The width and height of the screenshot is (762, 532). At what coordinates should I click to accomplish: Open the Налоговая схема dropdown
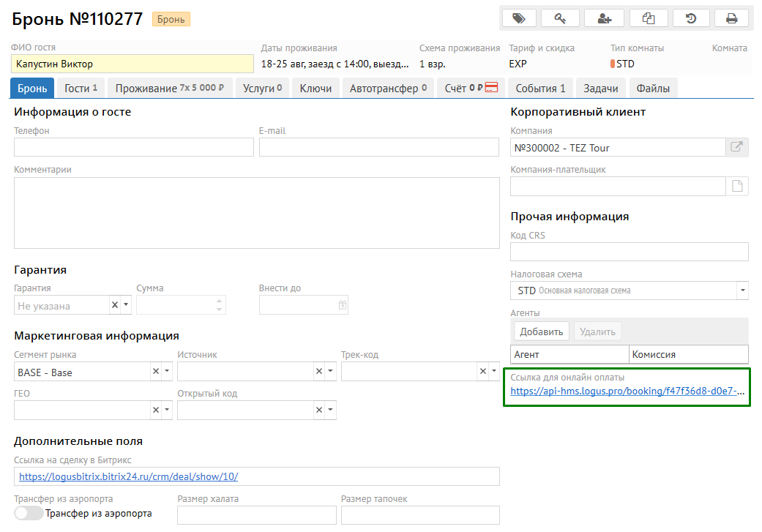pyautogui.click(x=742, y=291)
